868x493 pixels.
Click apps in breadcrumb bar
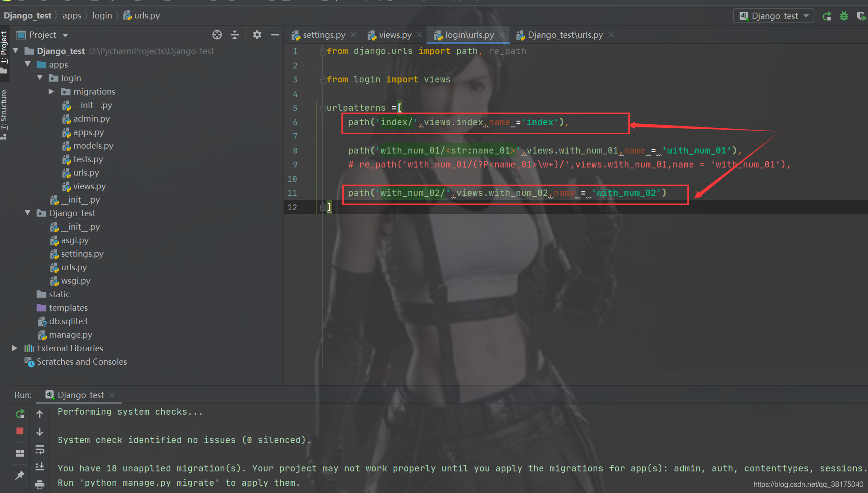[72, 16]
